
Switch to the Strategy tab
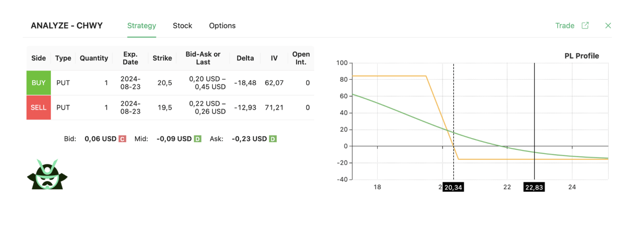(x=142, y=26)
